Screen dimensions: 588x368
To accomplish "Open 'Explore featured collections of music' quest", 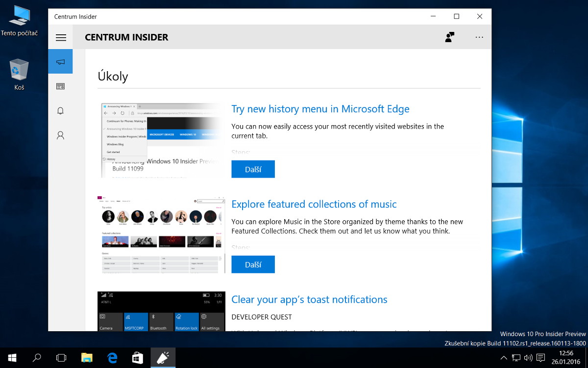I will pyautogui.click(x=314, y=204).
